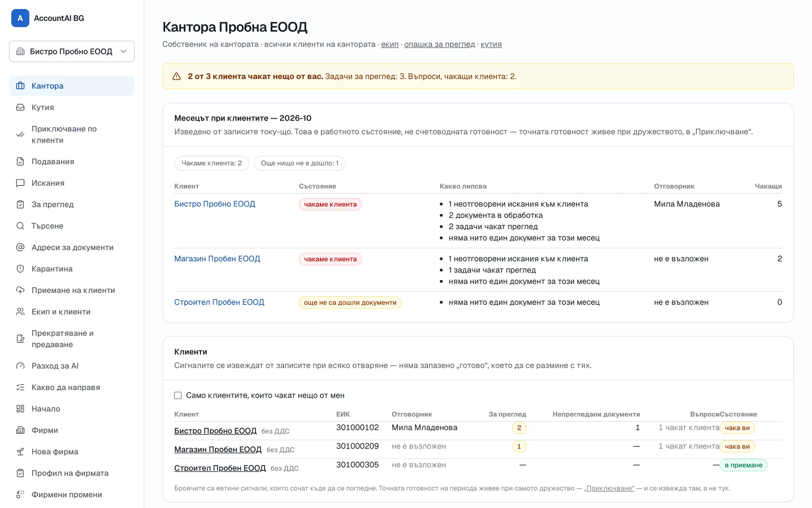
Task: Enable Само клиентите, които чакат нещо от мен checkbox
Action: click(x=178, y=395)
